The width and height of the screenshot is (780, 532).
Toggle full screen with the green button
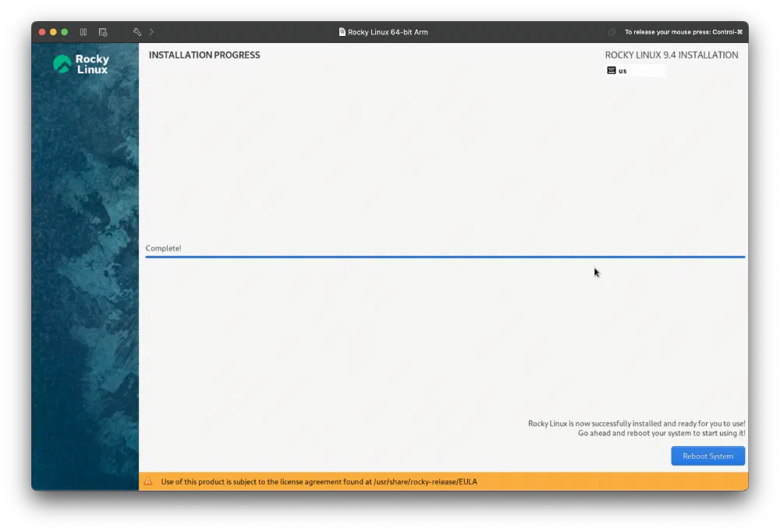[x=64, y=32]
